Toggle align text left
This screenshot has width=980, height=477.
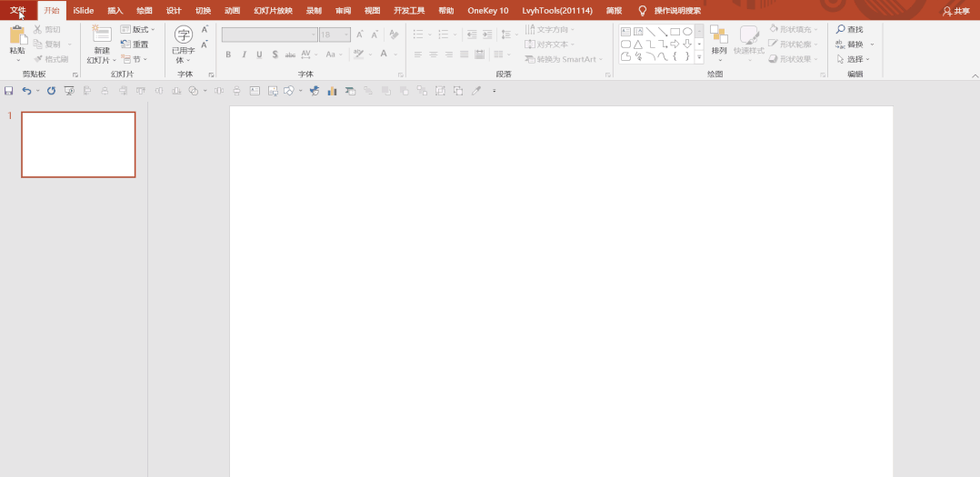coord(418,55)
